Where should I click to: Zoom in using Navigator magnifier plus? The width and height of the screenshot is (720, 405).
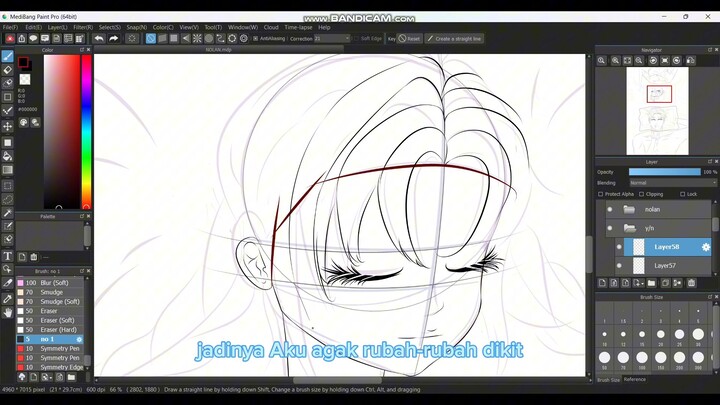point(615,61)
